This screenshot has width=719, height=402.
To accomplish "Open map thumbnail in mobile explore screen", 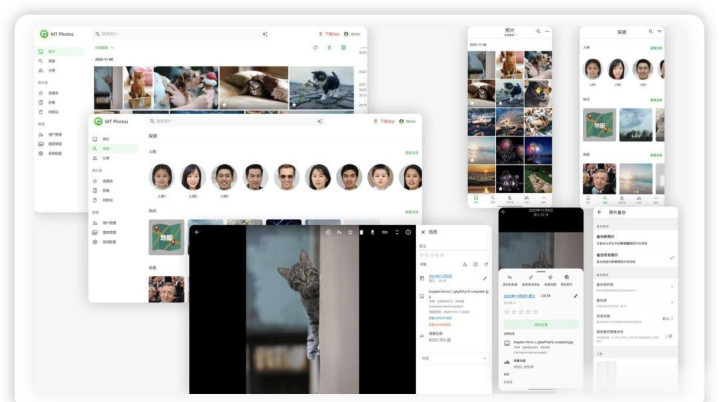I will pos(599,125).
